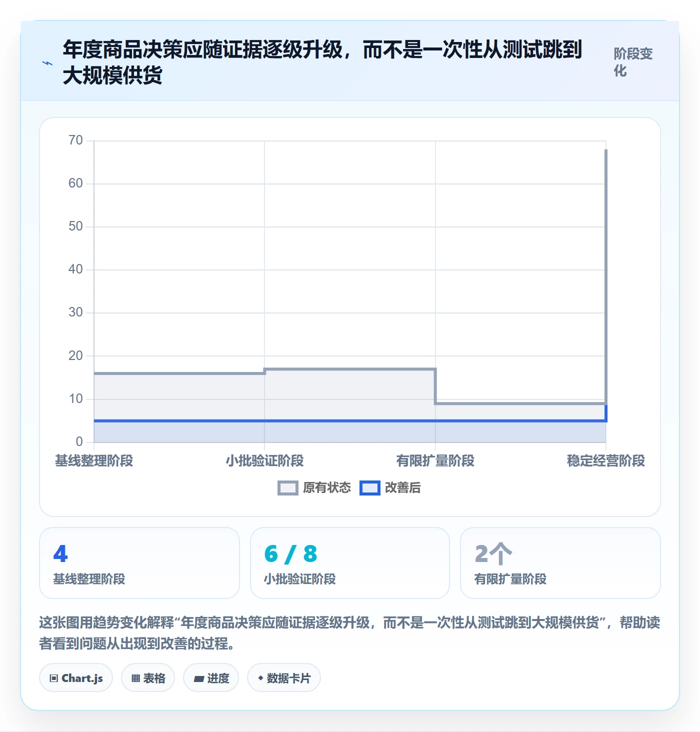Click the 10 y-axis tick label
700x732 pixels.
tap(75, 399)
